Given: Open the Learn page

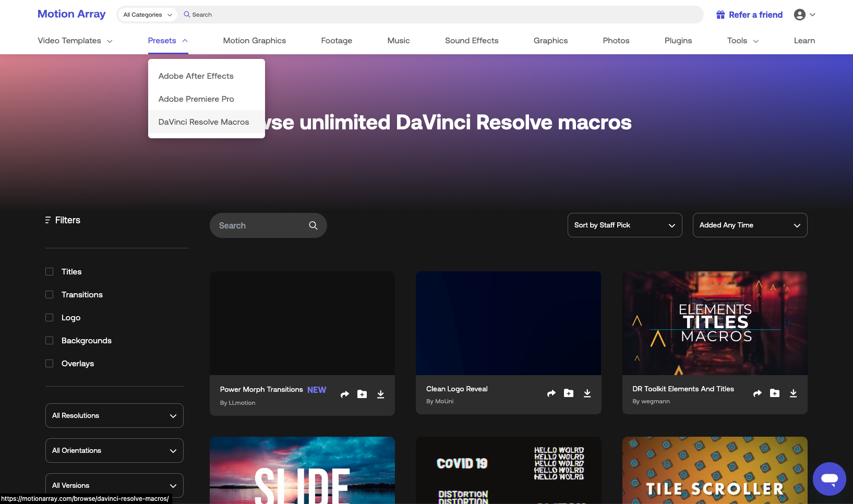Looking at the screenshot, I should point(804,41).
